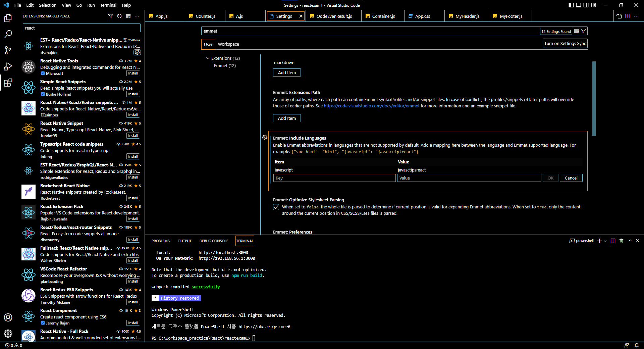This screenshot has width=644, height=349.
Task: Open the Selection menu
Action: click(48, 5)
